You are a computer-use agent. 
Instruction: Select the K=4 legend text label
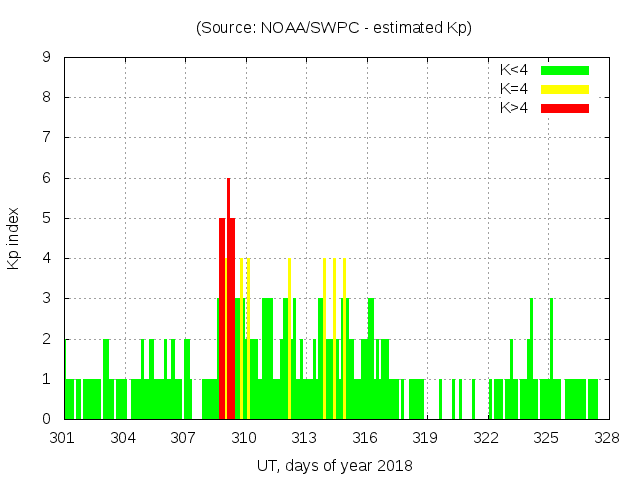514,89
